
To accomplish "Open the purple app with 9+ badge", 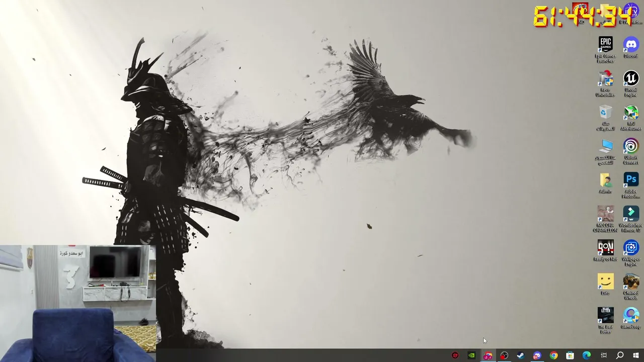I will click(537, 355).
